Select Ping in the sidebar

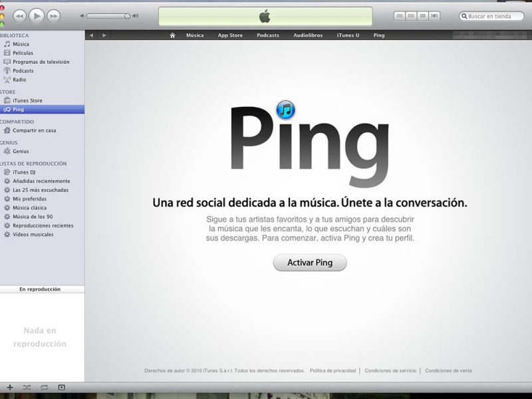(42, 109)
